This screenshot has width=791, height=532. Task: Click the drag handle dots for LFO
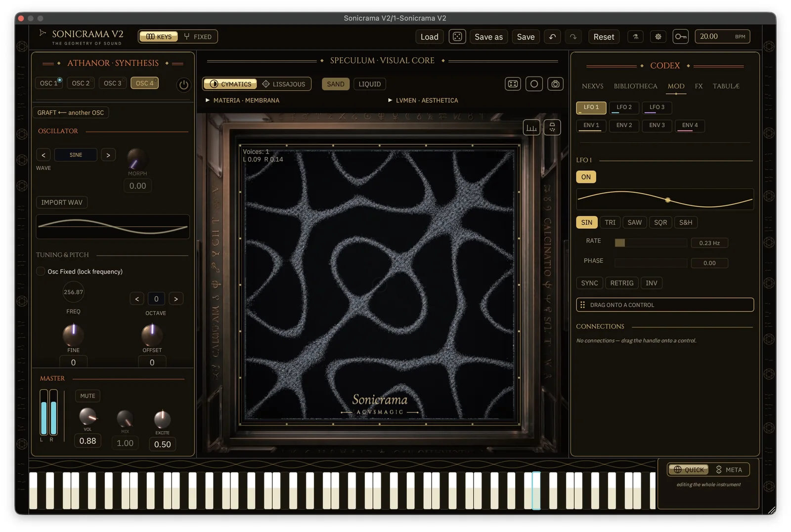coord(582,305)
